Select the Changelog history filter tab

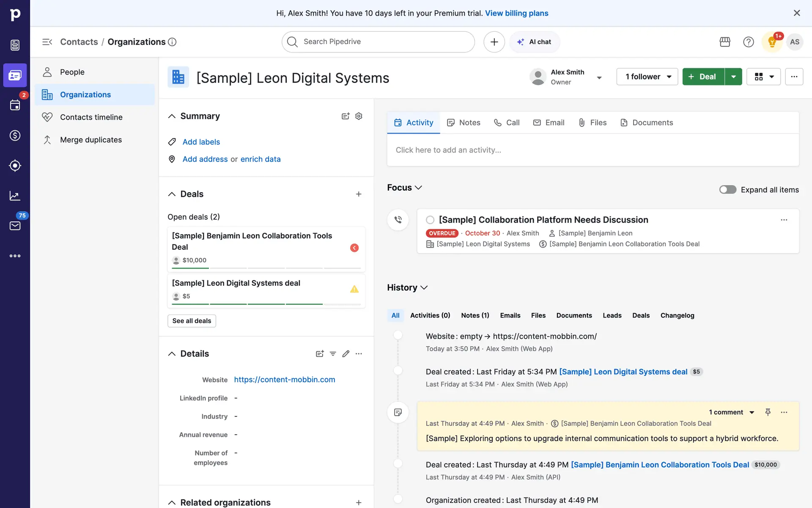tap(677, 315)
